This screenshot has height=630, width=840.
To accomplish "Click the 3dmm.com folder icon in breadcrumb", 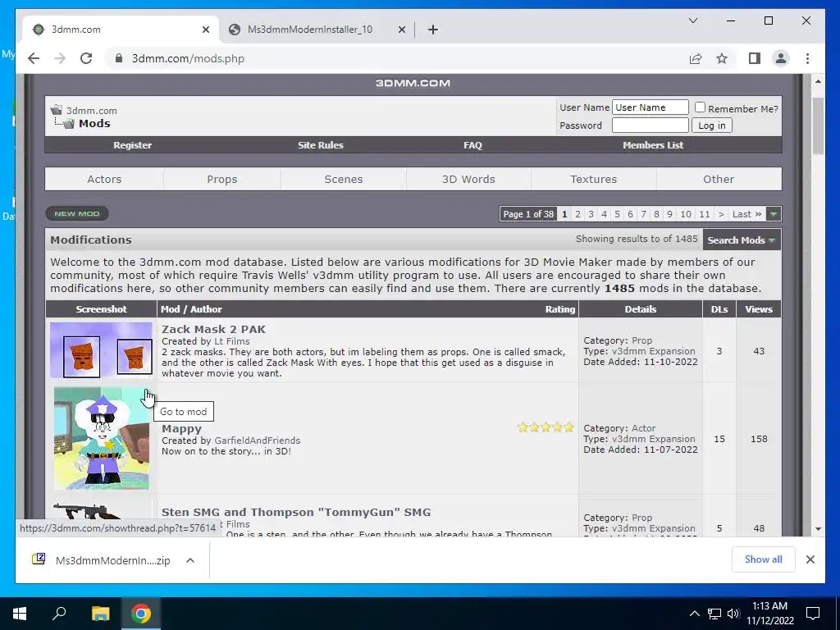I will 57,111.
